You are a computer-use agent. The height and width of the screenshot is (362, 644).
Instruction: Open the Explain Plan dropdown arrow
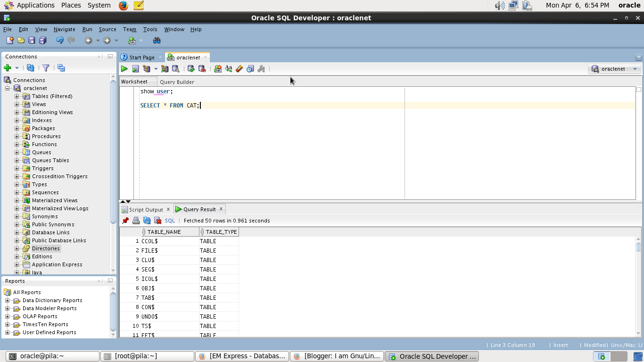(x=156, y=69)
